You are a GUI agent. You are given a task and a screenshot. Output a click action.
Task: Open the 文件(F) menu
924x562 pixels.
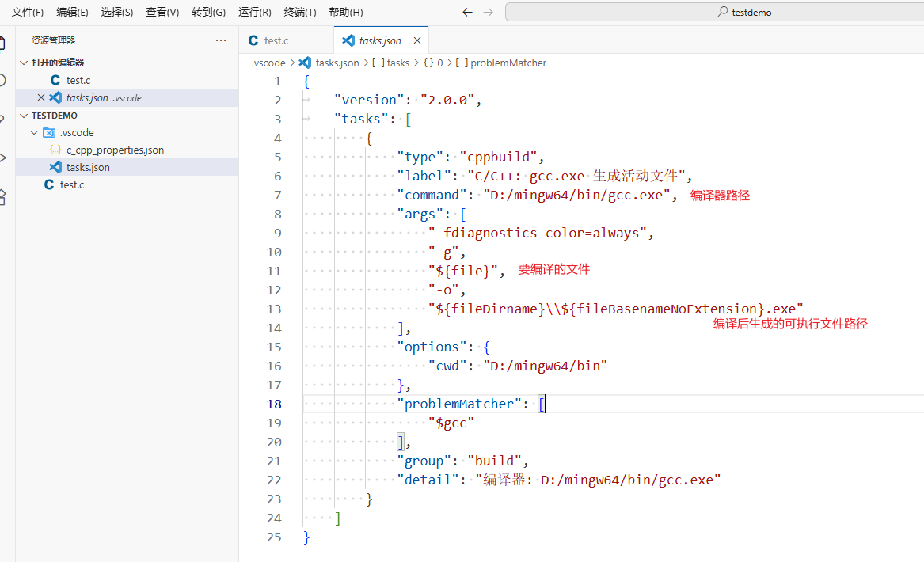[28, 13]
